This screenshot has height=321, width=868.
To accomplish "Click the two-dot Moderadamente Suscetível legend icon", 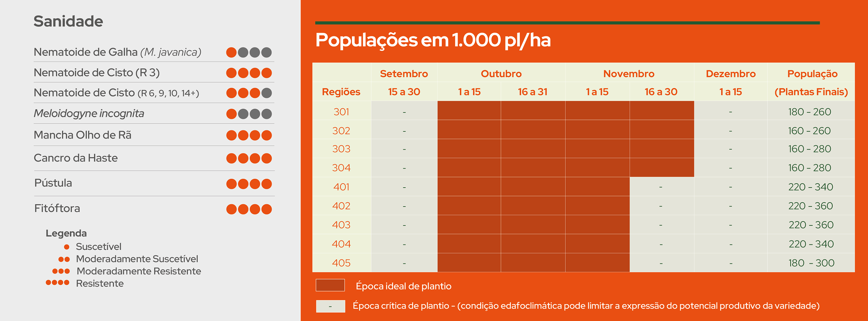I will tap(64, 259).
